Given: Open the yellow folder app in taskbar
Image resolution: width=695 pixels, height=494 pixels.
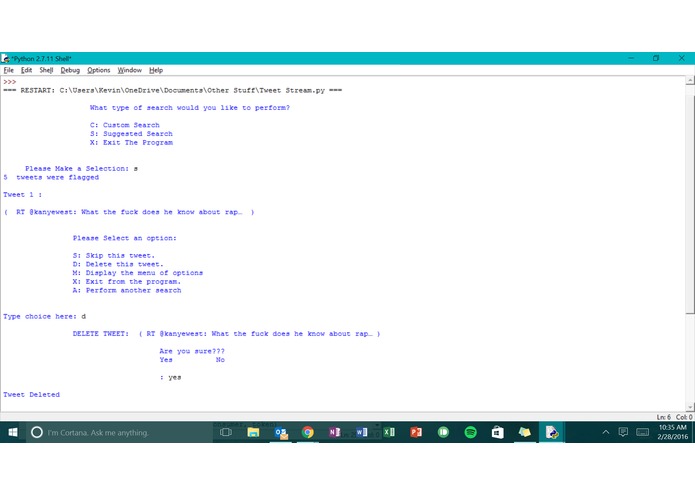Looking at the screenshot, I should [x=525, y=432].
